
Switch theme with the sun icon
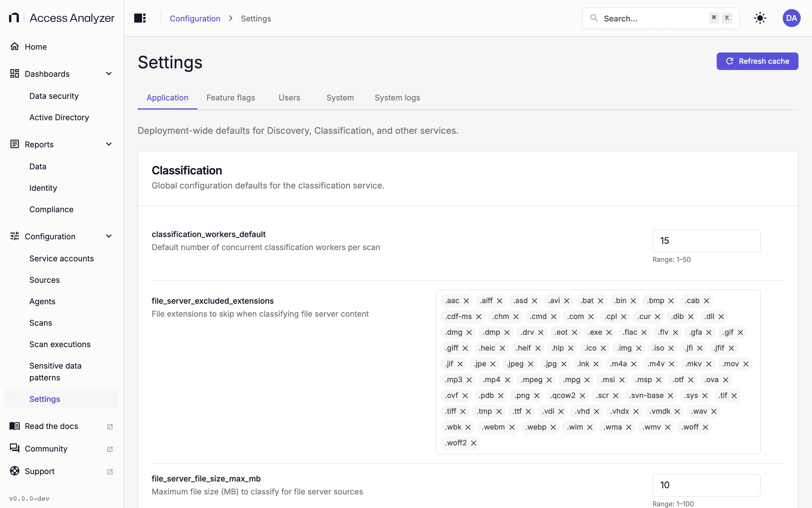[760, 18]
